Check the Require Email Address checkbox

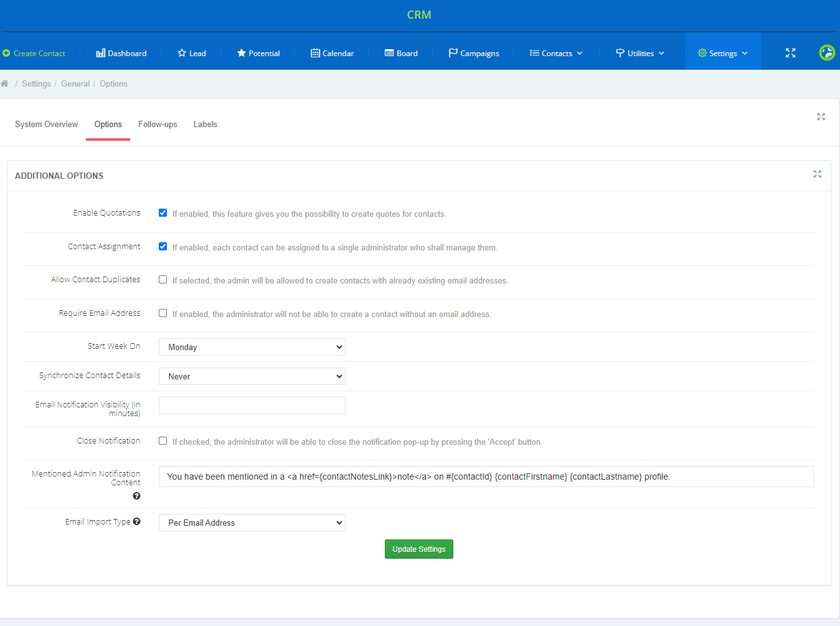[x=163, y=313]
